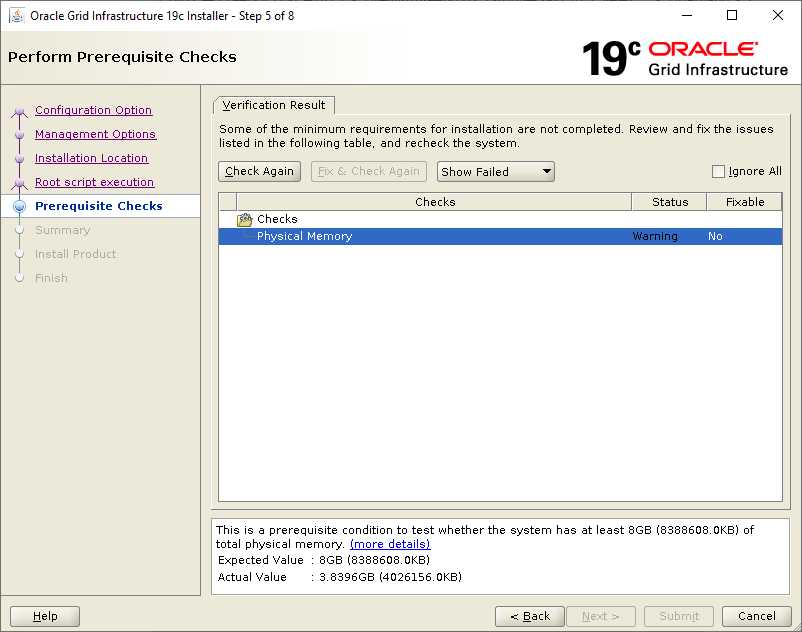The image size is (802, 632).
Task: Click the Fix & Check Again button
Action: [x=369, y=171]
